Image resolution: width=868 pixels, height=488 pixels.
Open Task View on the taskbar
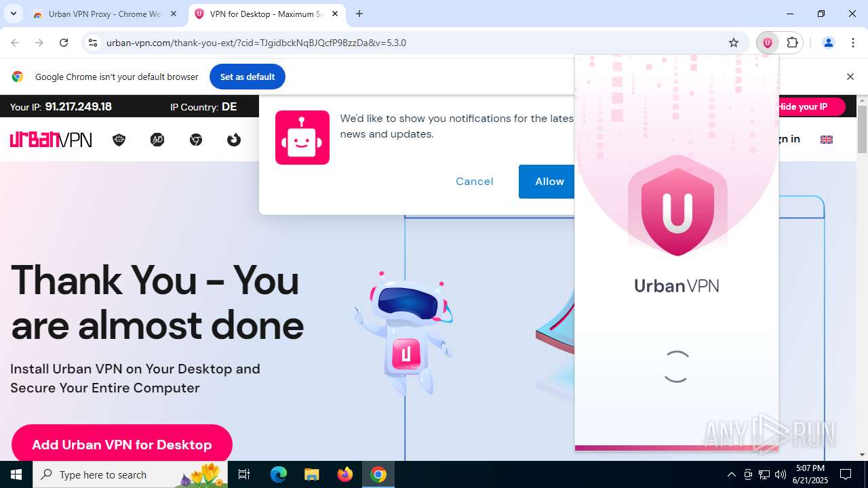pos(244,474)
